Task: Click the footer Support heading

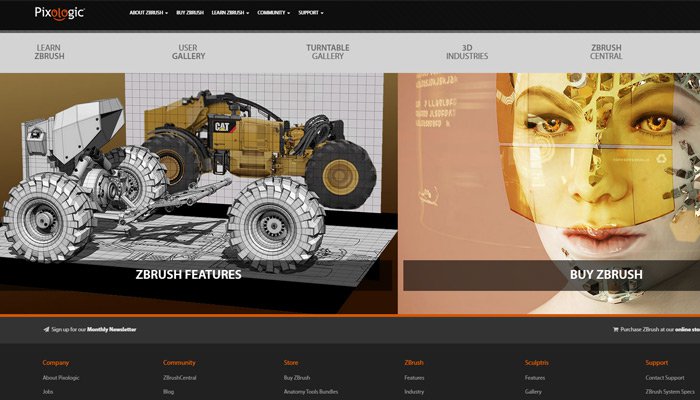Action: (x=657, y=362)
